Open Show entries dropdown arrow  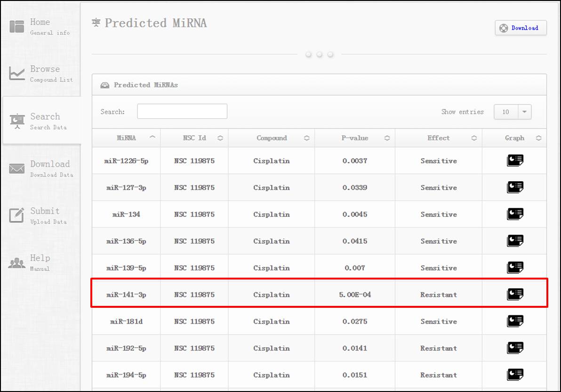click(524, 112)
